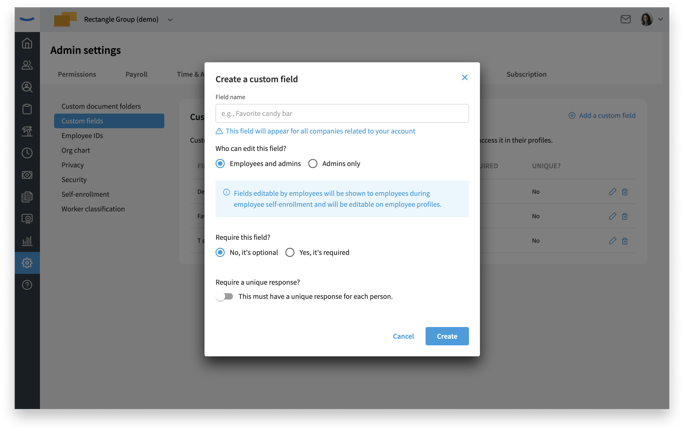Click the Cancel link

(403, 336)
